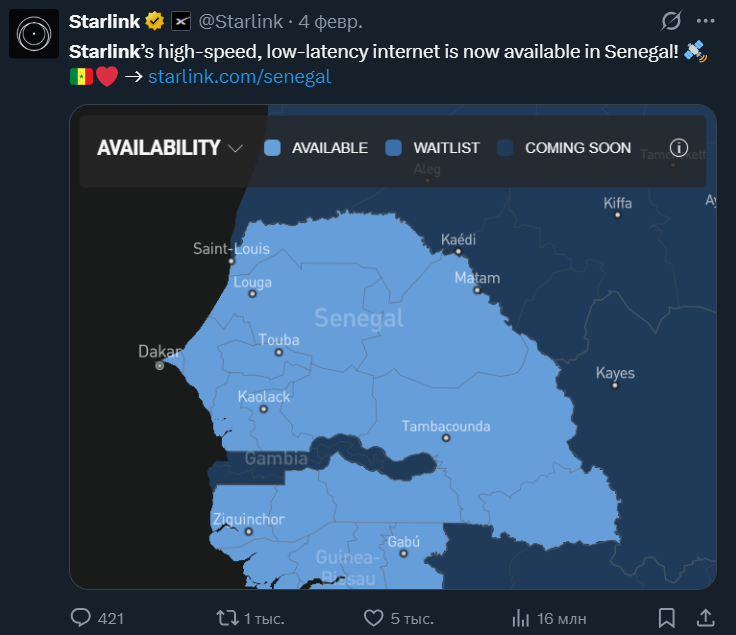Click the X affiliate badge icon
736x635 pixels.
coord(181,21)
